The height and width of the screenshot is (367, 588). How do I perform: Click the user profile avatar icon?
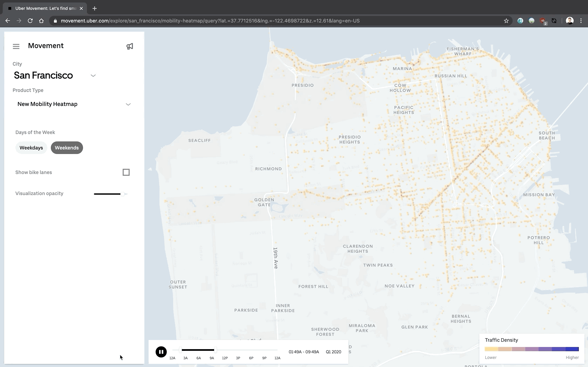[x=569, y=21]
